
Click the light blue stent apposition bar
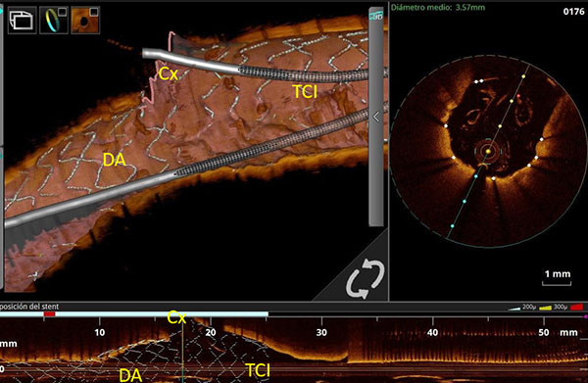pos(134,314)
